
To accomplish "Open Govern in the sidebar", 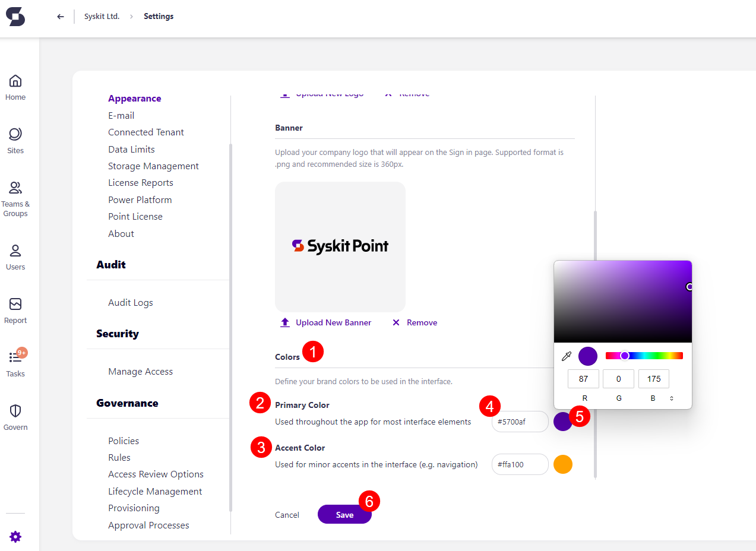I will (15, 418).
